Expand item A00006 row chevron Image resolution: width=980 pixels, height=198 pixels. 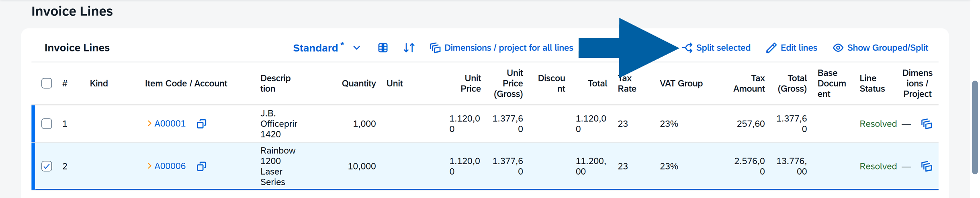(x=149, y=166)
